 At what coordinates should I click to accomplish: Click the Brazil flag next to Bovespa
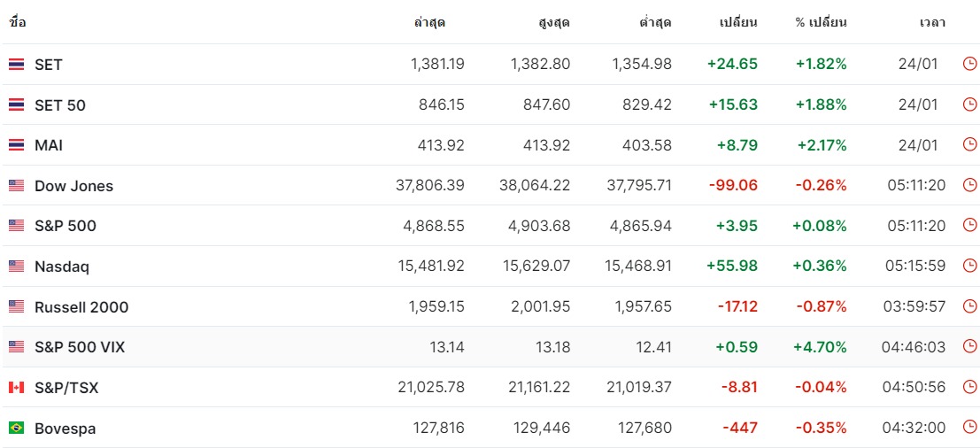(16, 428)
